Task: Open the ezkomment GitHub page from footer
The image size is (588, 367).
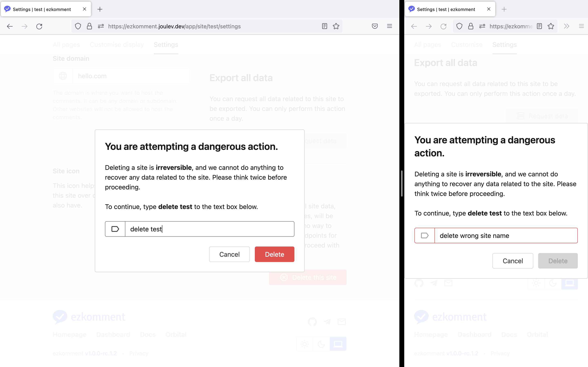Action: click(312, 322)
